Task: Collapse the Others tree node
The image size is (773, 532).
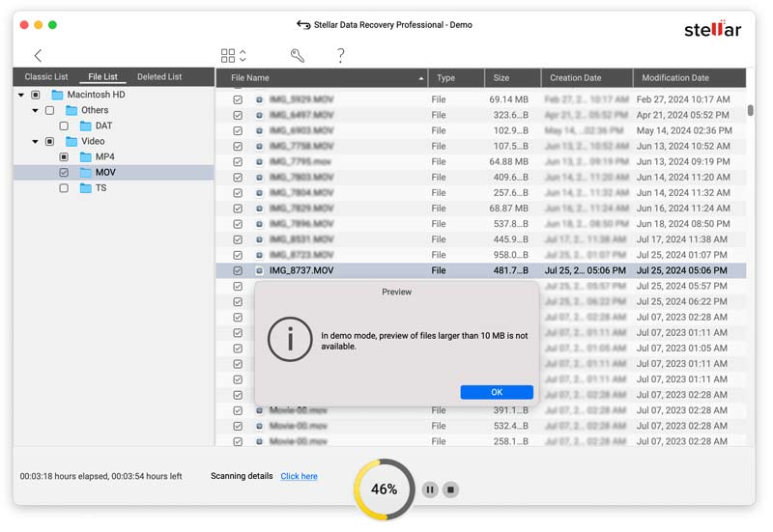Action: pyautogui.click(x=36, y=110)
